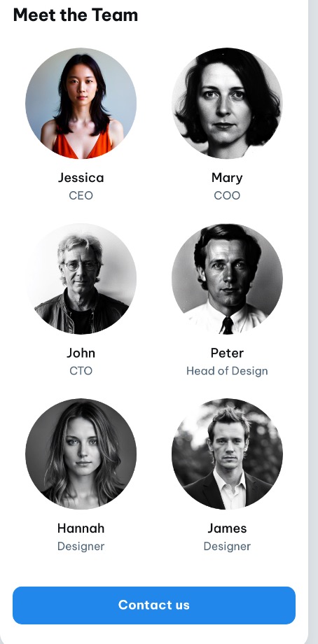This screenshot has height=644, width=318.
Task: Click James's portrait thumbnail
Action: 227,454
